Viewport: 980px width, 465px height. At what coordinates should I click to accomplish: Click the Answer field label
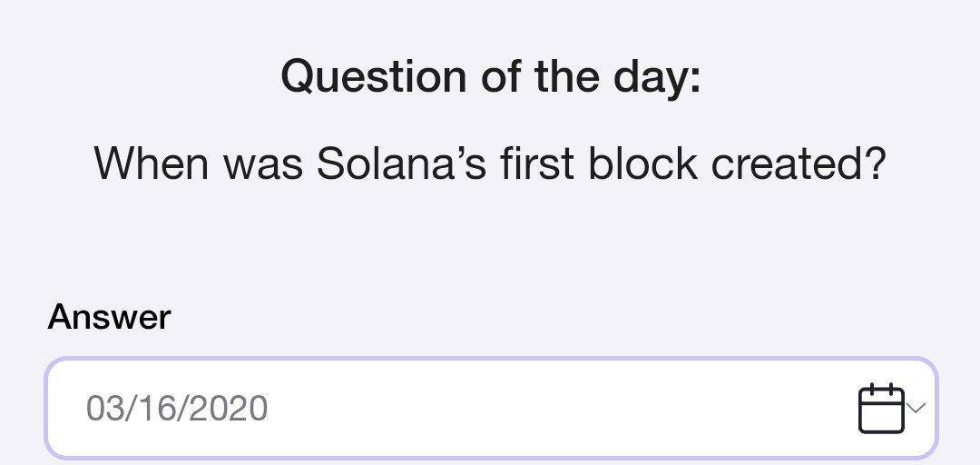pyautogui.click(x=109, y=317)
